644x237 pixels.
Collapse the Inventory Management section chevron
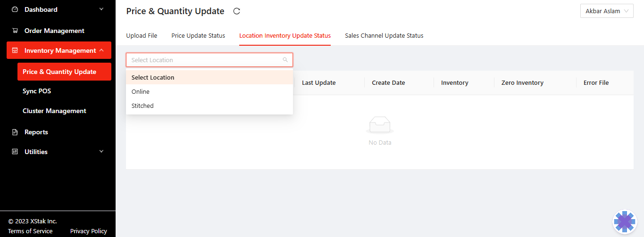(101, 50)
